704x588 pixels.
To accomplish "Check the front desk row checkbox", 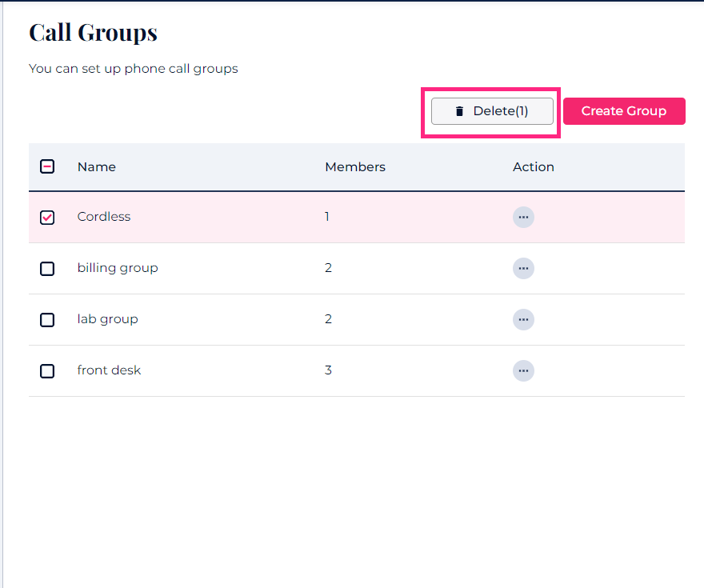I will (x=47, y=370).
